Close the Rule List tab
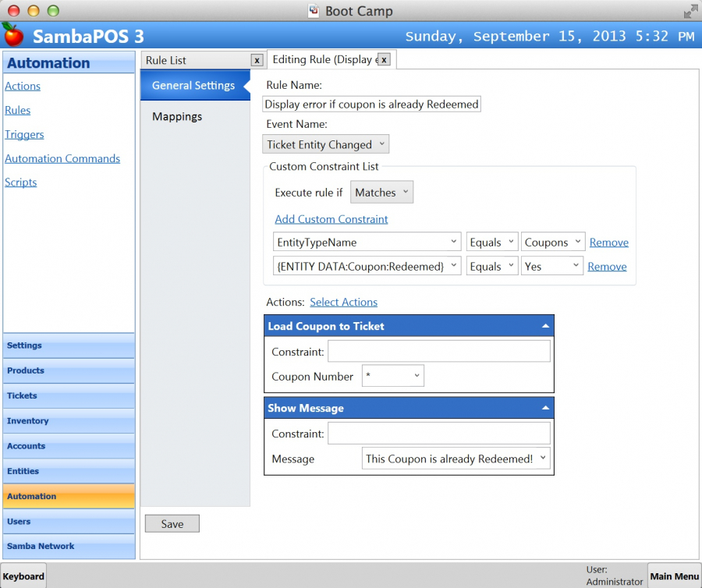Viewport: 702px width, 588px height. [257, 60]
